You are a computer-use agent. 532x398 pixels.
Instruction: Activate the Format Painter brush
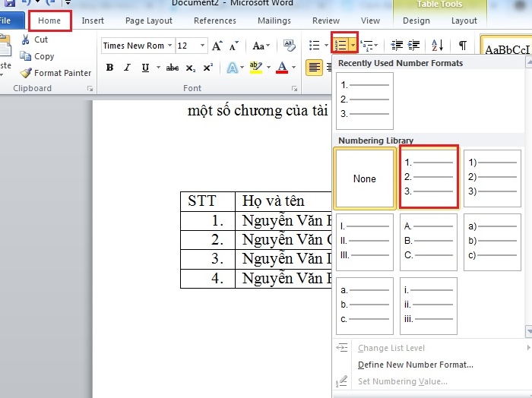pos(25,73)
